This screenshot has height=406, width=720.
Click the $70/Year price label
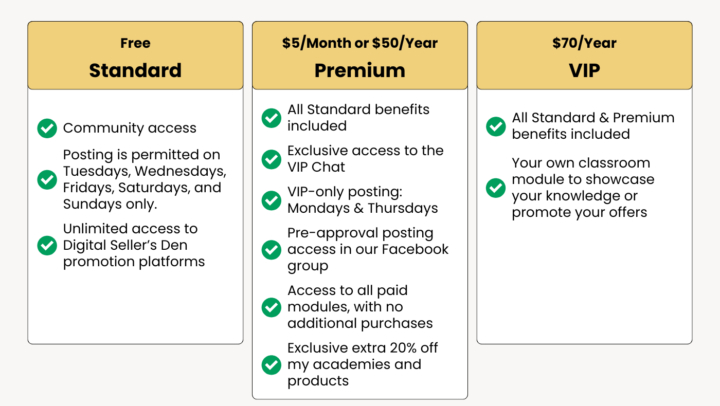584,43
